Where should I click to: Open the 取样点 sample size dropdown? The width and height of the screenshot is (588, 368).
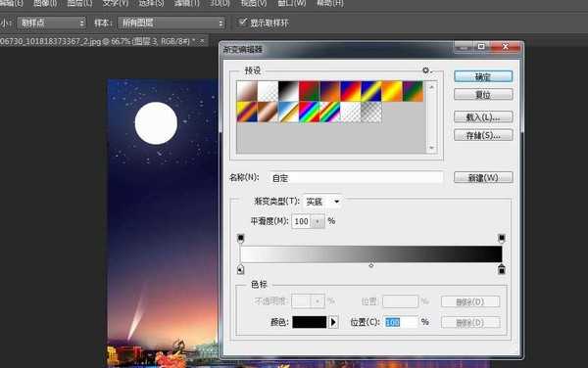(x=51, y=23)
